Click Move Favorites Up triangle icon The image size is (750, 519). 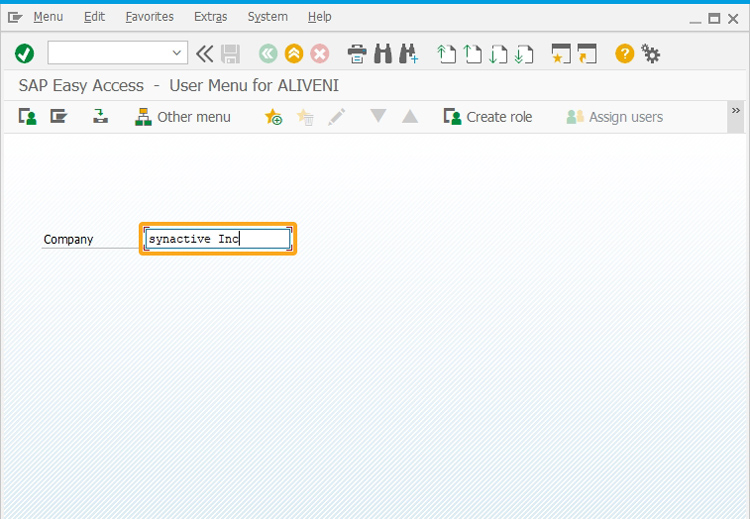pos(410,116)
